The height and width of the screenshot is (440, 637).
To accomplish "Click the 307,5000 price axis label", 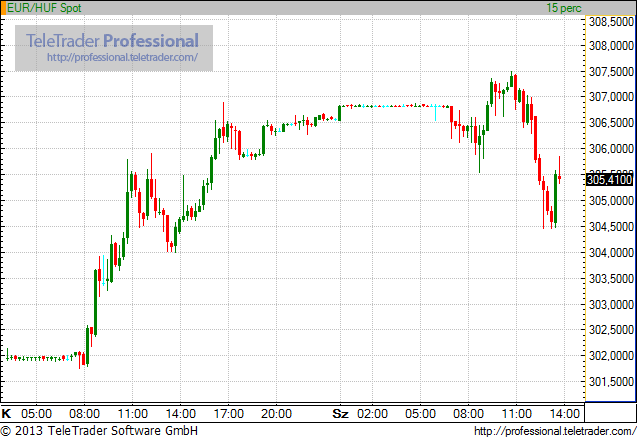I will [x=611, y=72].
